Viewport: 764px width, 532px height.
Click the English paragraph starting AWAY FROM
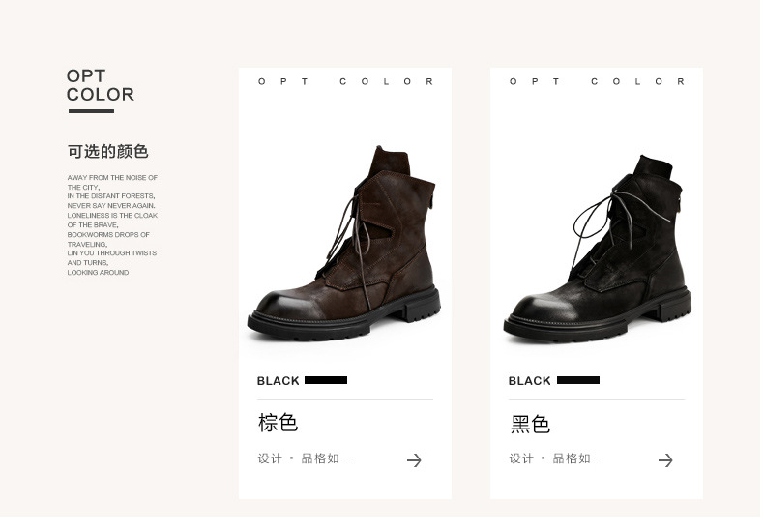coord(112,224)
